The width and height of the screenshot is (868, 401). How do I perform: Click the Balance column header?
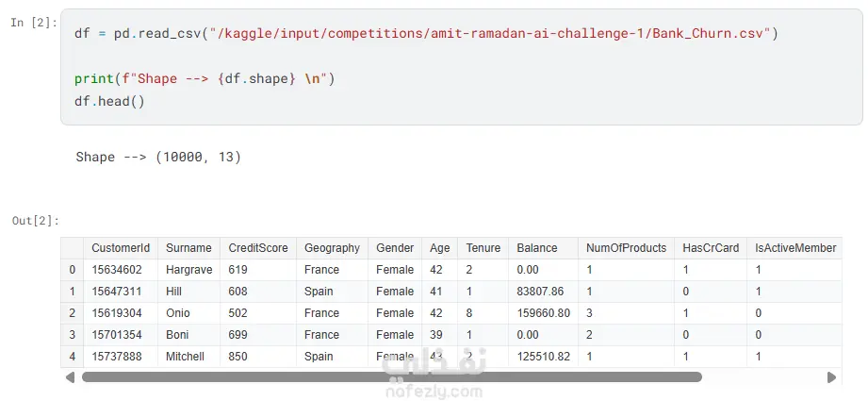[537, 248]
